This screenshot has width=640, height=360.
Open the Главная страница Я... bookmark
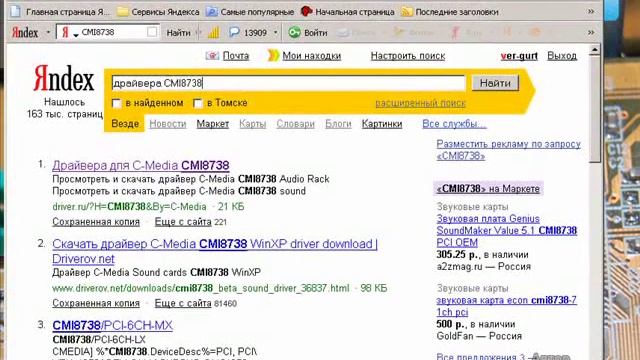[60, 12]
